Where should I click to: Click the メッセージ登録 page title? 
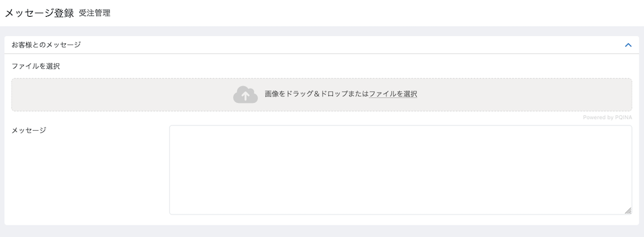pyautogui.click(x=39, y=13)
